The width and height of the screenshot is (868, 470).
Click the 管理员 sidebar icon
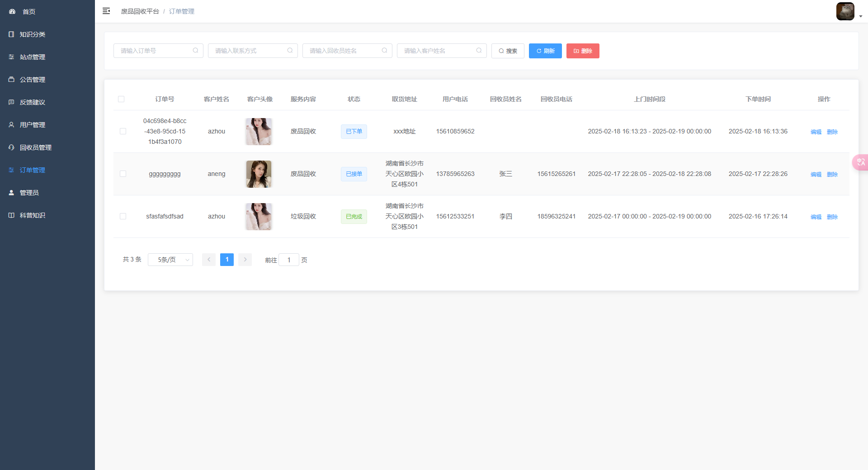tap(11, 193)
